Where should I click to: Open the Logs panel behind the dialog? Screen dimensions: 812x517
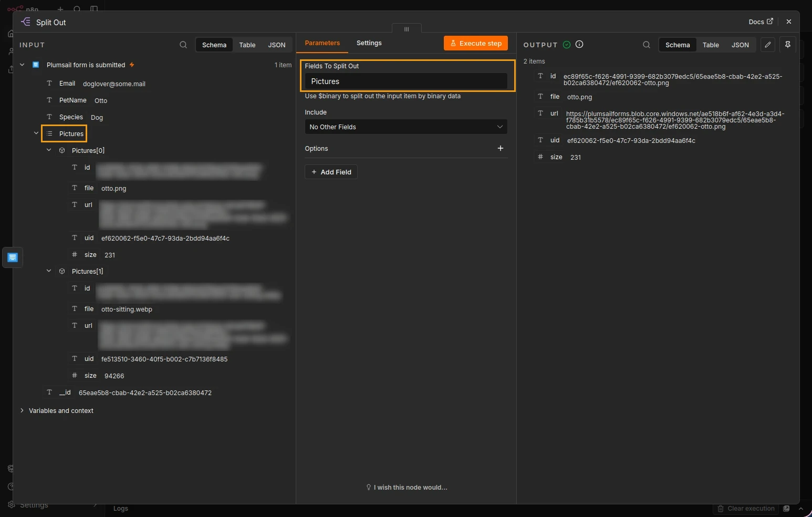tap(121, 509)
